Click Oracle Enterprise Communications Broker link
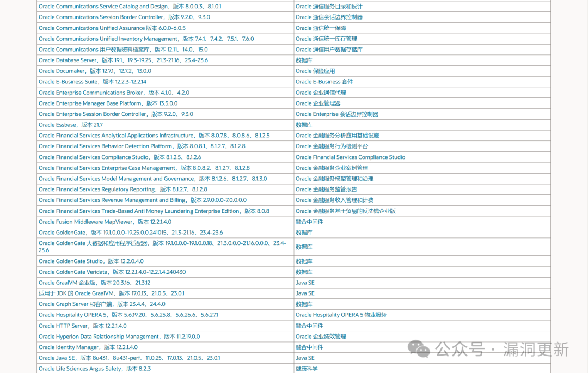The height and width of the screenshot is (373, 588). click(114, 93)
